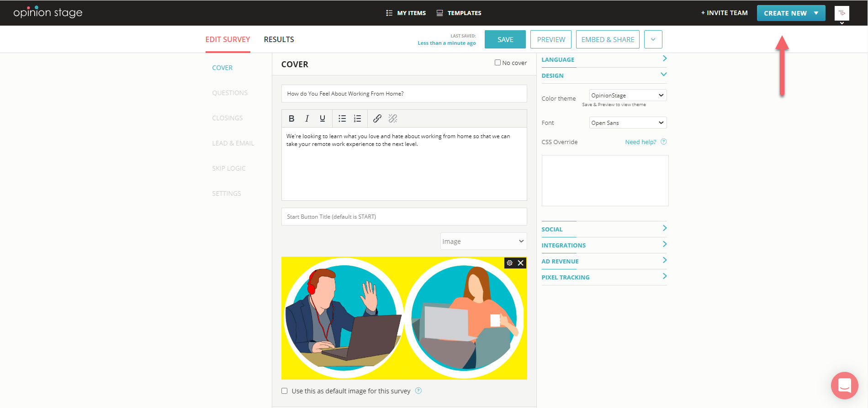Open the Color theme dropdown
The height and width of the screenshot is (408, 868).
point(627,95)
